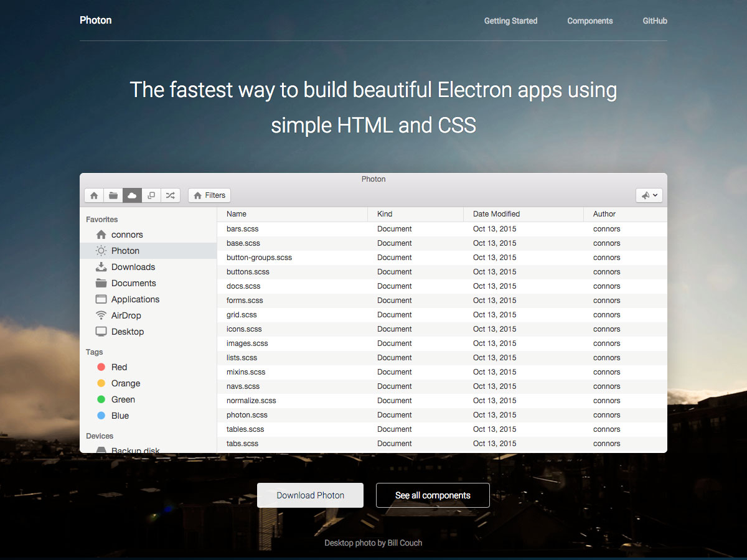Select connors home icon in Favorites

coord(101,235)
